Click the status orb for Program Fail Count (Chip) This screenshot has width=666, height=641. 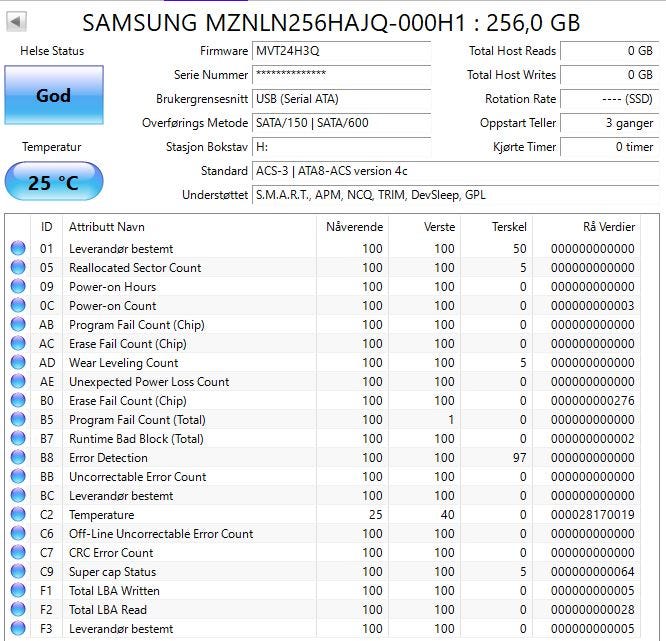(18, 324)
